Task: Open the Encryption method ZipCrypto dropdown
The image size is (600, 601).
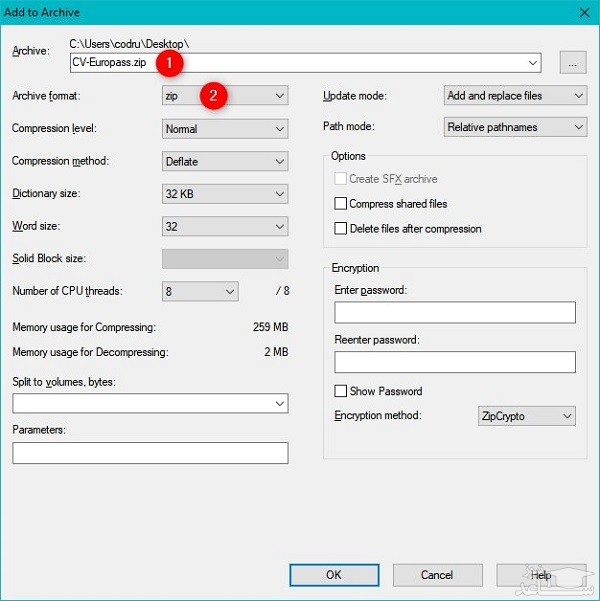Action: coord(527,416)
